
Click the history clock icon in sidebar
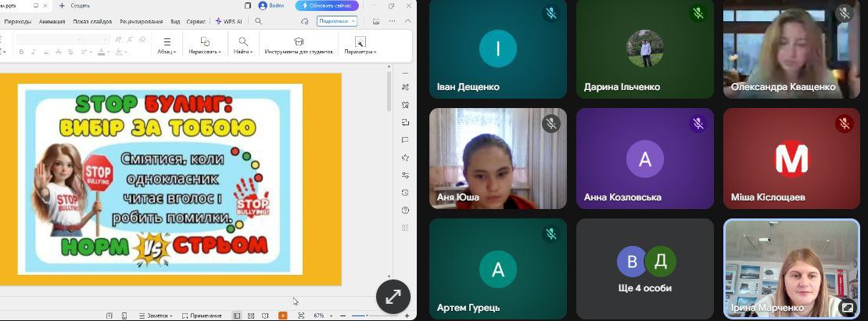tap(405, 193)
